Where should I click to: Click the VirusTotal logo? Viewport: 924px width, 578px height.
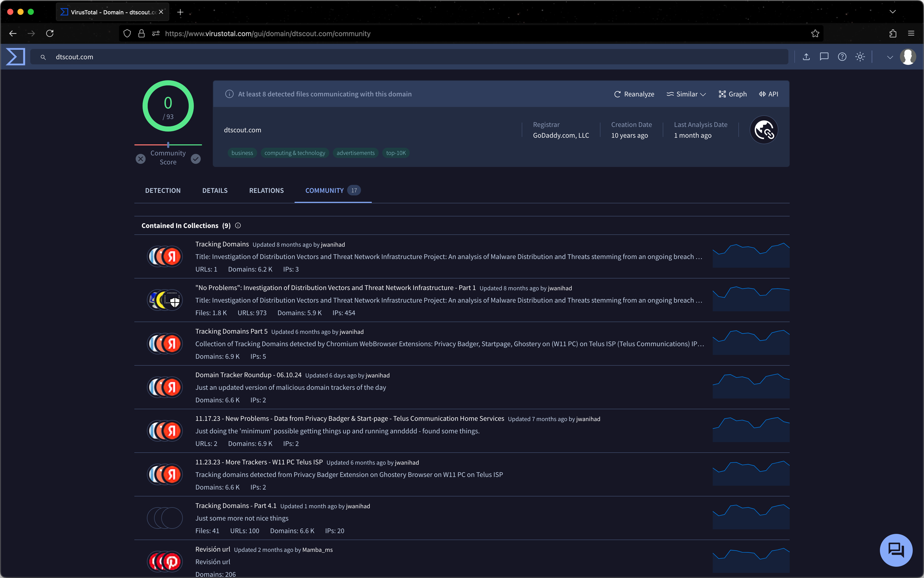pyautogui.click(x=15, y=57)
